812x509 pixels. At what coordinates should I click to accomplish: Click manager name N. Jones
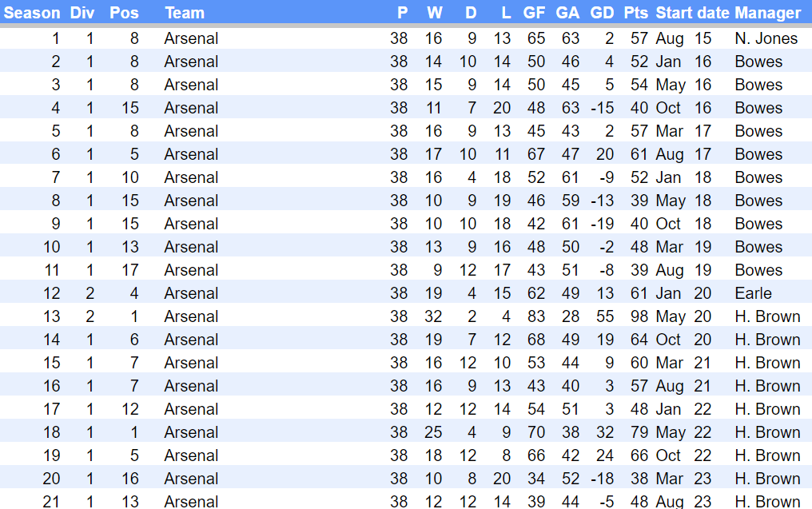click(x=766, y=38)
